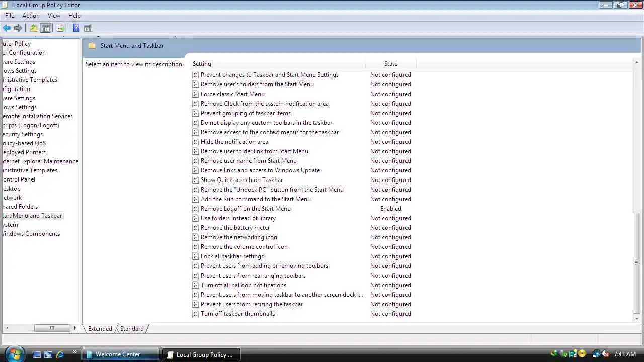Screen dimensions: 644x362
Task: Click the policy icon beside Remove Logoff on Start Menu
Action: click(196, 209)
